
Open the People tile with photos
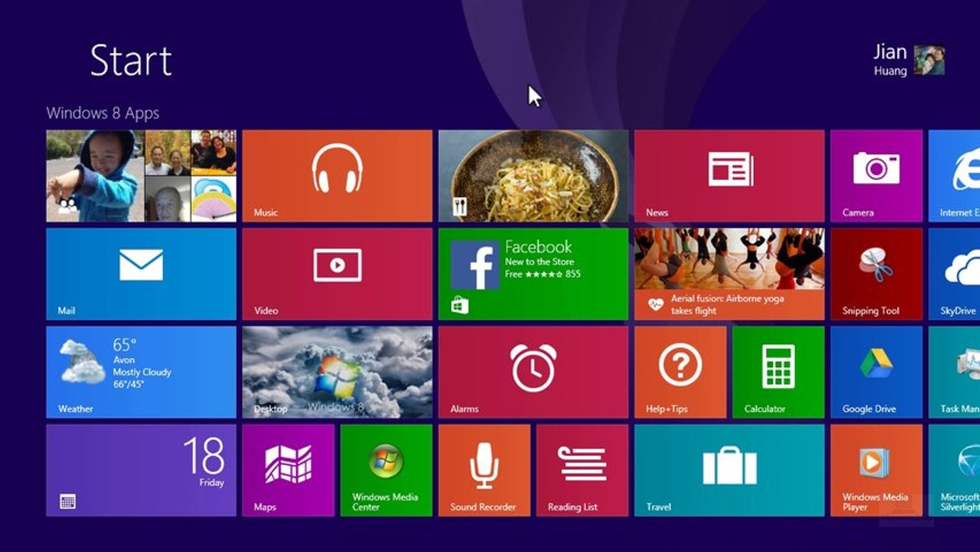pos(141,176)
